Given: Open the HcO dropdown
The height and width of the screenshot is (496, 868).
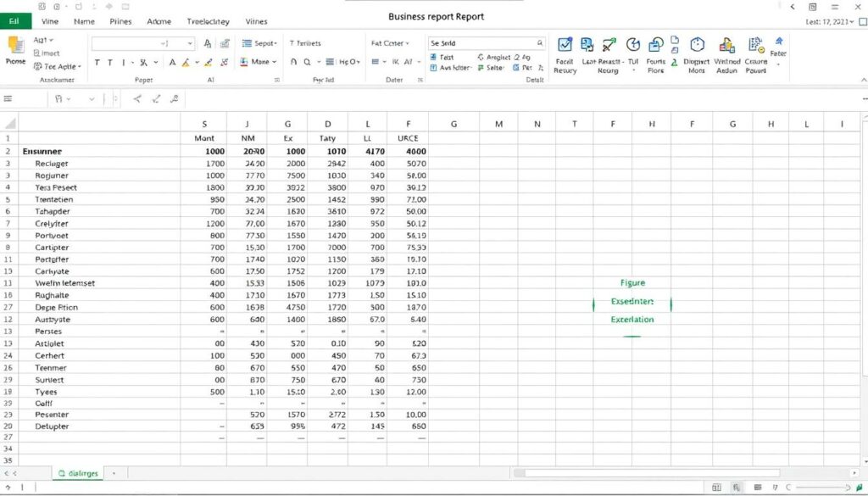Looking at the screenshot, I should (x=349, y=62).
